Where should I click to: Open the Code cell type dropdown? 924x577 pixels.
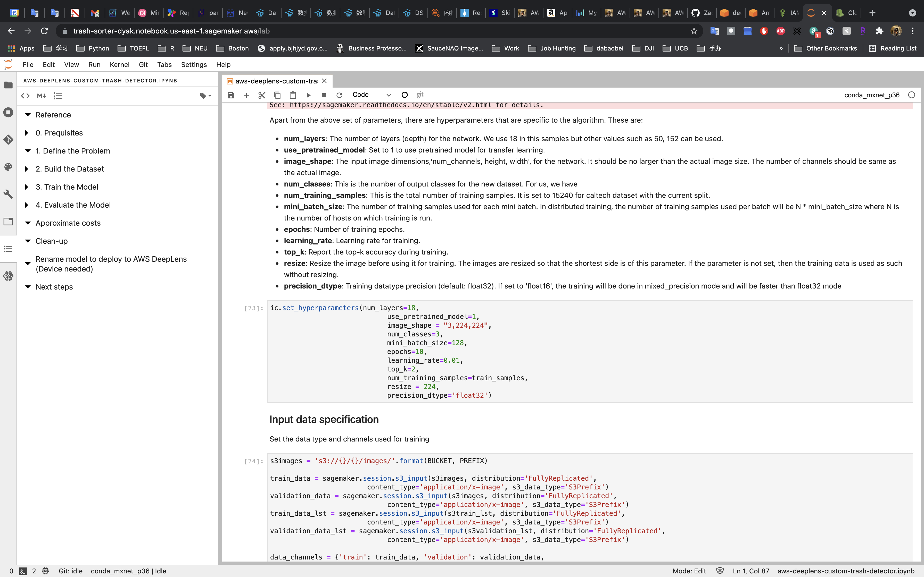[371, 95]
